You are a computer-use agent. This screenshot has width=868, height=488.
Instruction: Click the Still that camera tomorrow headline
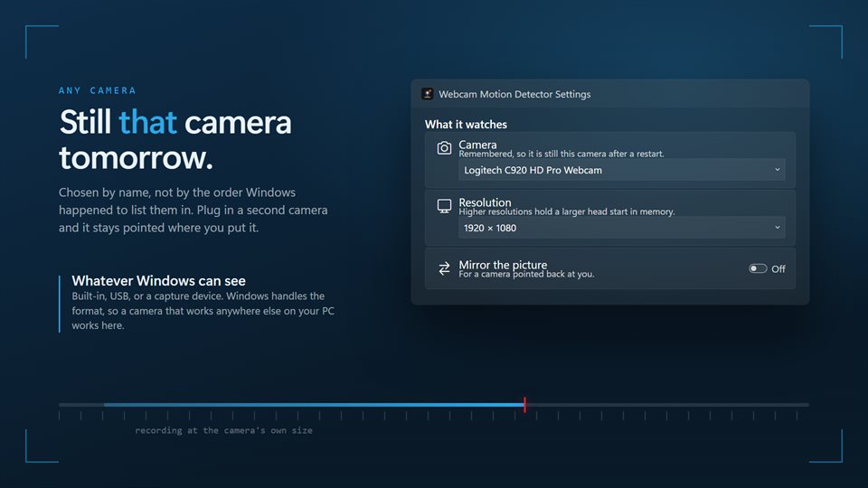(175, 139)
